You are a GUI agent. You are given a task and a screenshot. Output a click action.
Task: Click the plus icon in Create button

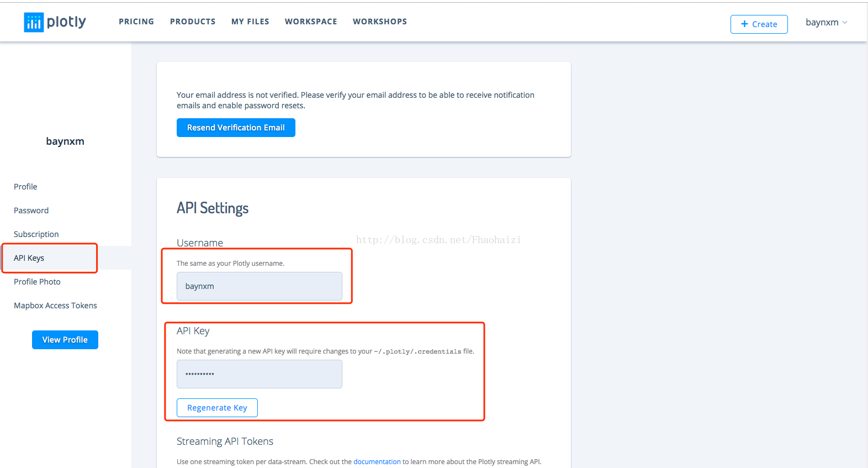pyautogui.click(x=744, y=24)
